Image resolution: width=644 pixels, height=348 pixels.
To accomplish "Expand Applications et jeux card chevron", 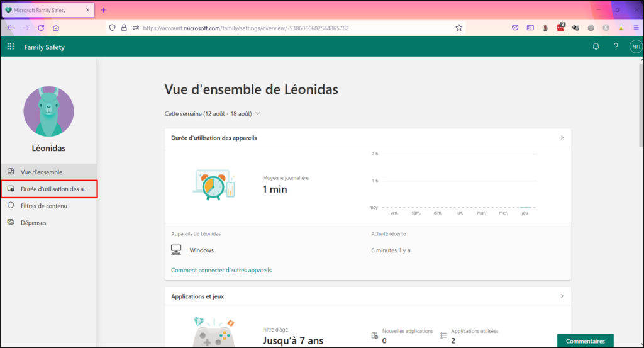I will coord(562,296).
